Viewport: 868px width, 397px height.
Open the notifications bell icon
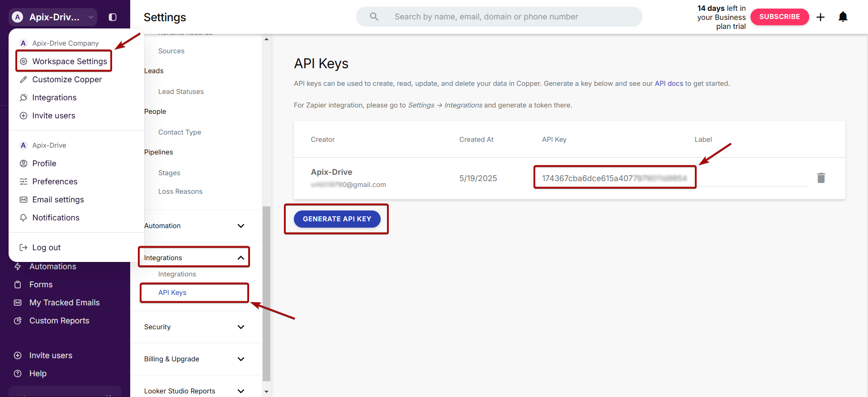click(843, 17)
